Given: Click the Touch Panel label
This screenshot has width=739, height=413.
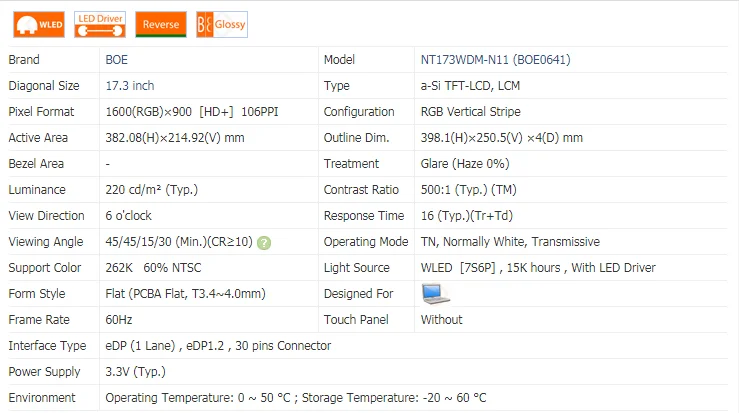Looking at the screenshot, I should click(356, 320).
